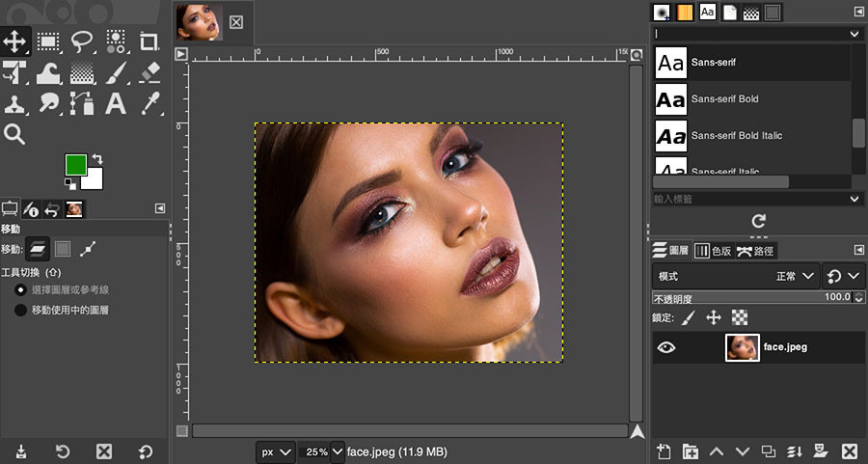Reset colors to default black and white
868x464 pixels.
click(69, 184)
